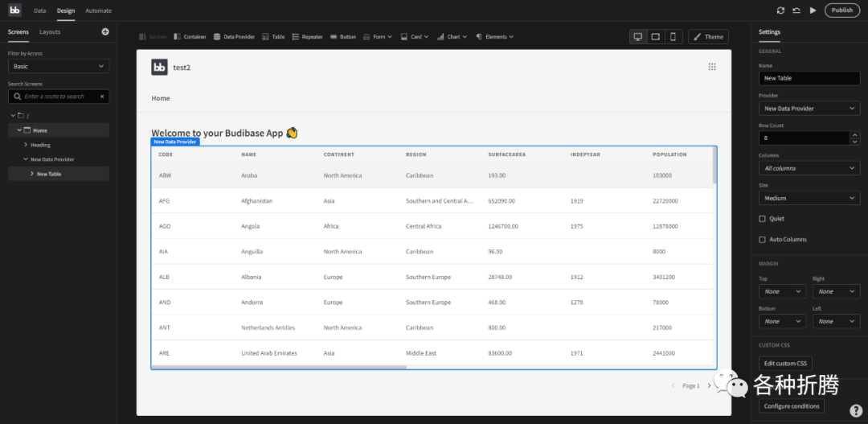Click the preview play icon

click(813, 10)
